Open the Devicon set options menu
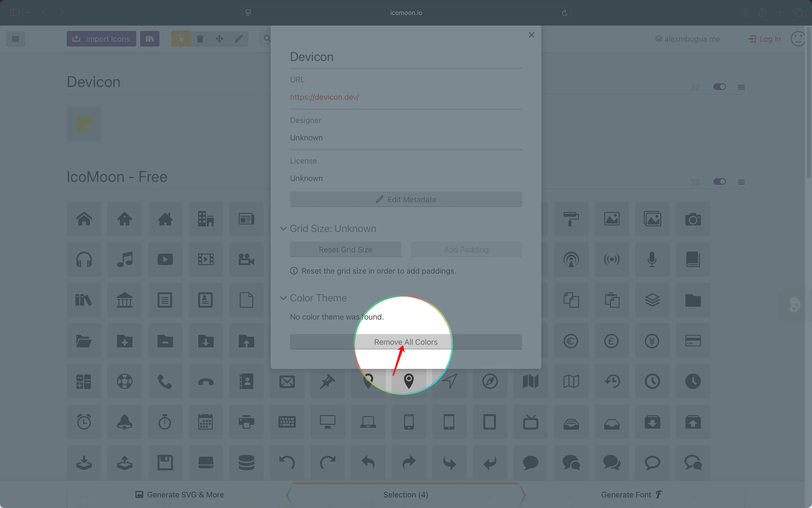 coord(741,87)
